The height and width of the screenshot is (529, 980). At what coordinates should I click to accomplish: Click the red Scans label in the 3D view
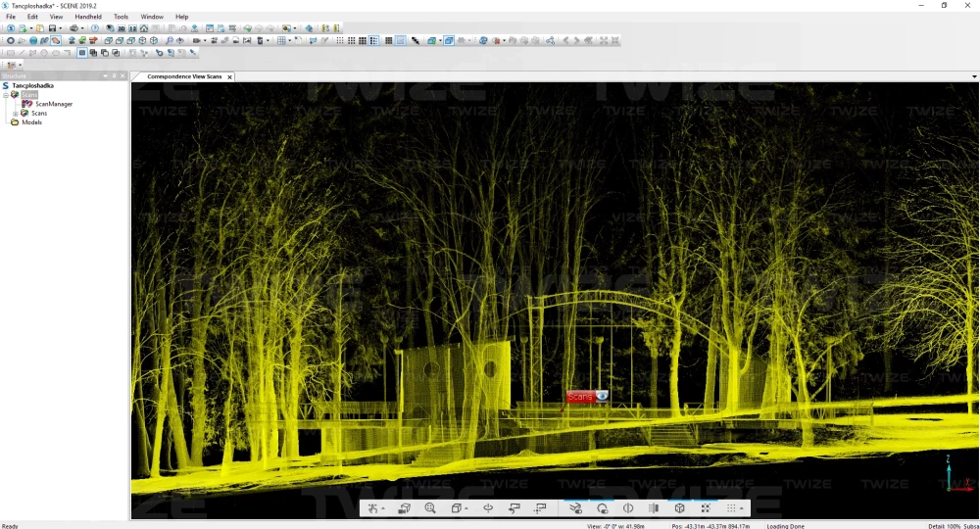[x=581, y=397]
